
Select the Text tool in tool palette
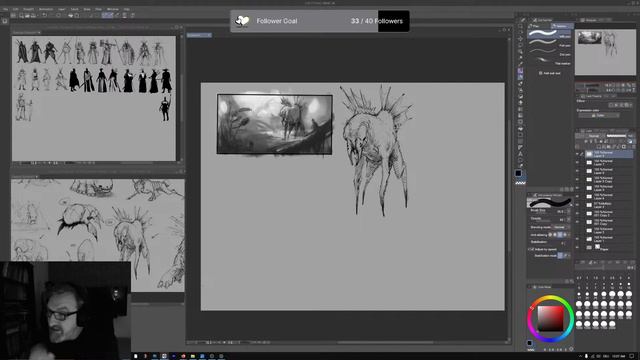520,154
